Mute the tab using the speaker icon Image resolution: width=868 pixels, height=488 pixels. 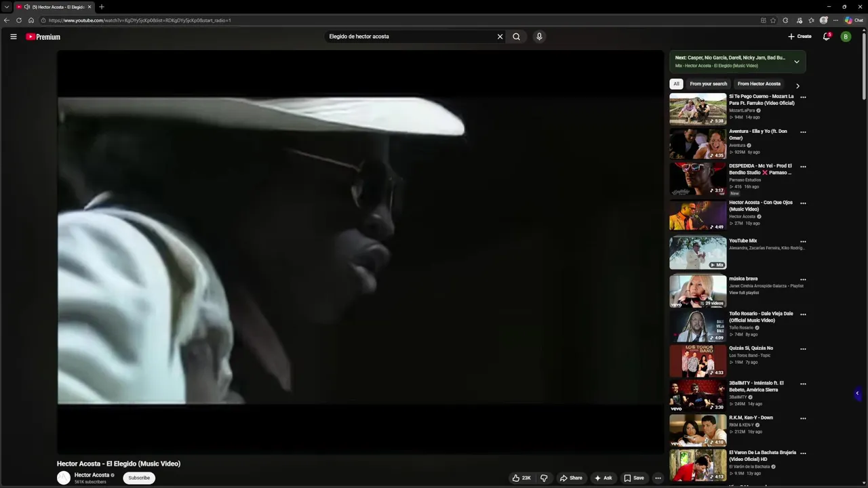(26, 7)
